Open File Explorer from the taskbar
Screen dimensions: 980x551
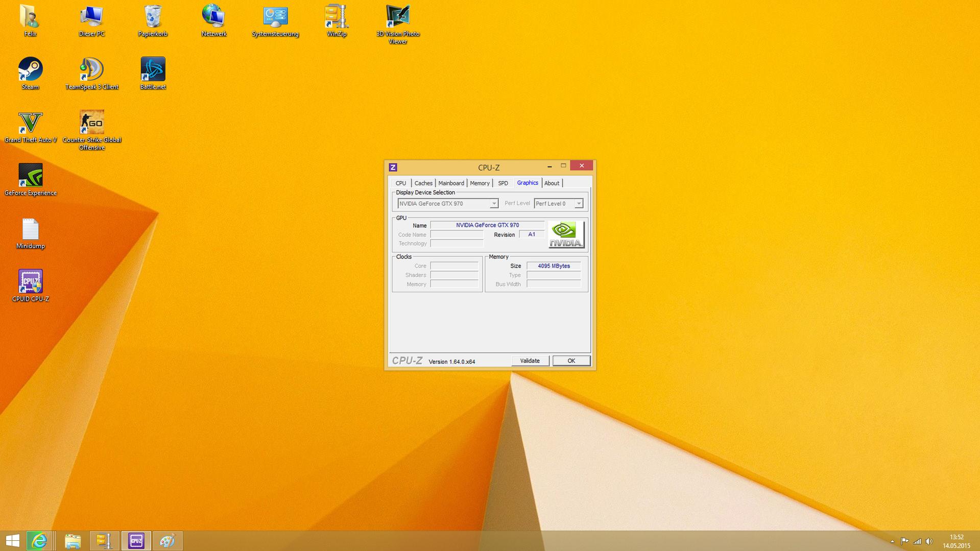click(73, 541)
